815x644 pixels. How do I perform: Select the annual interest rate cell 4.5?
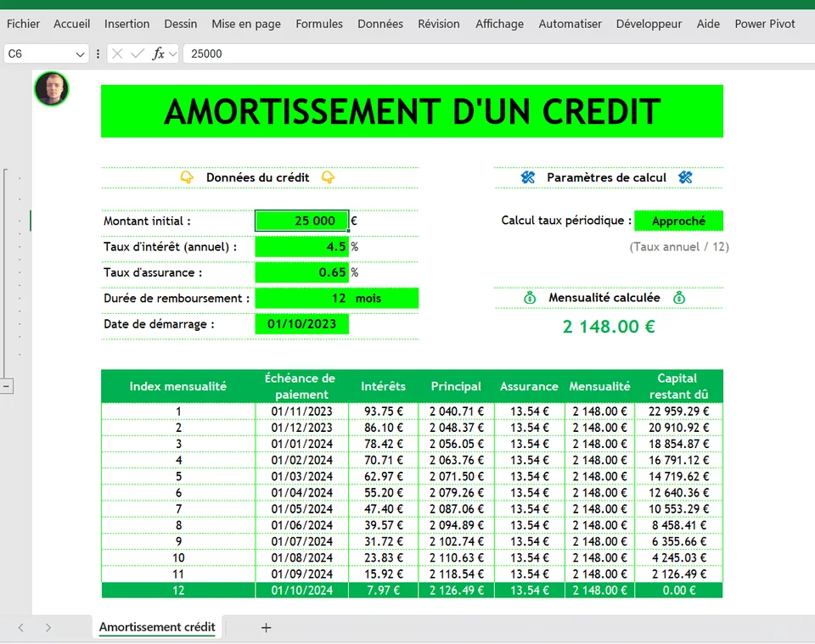click(301, 247)
